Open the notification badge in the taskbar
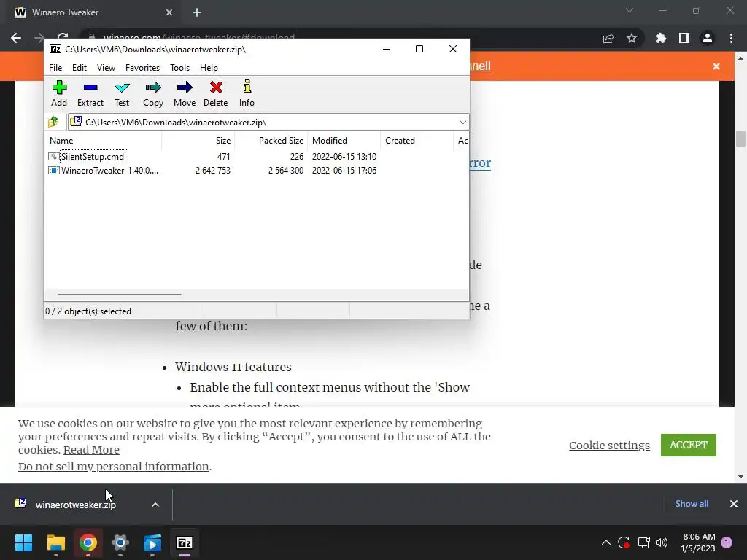This screenshot has height=560, width=747. pos(727,542)
